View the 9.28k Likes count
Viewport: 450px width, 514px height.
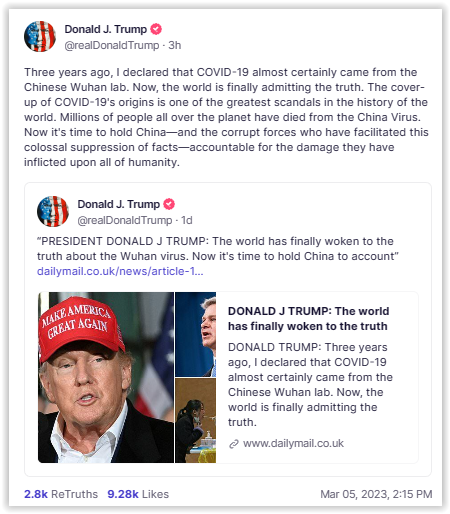click(x=138, y=494)
